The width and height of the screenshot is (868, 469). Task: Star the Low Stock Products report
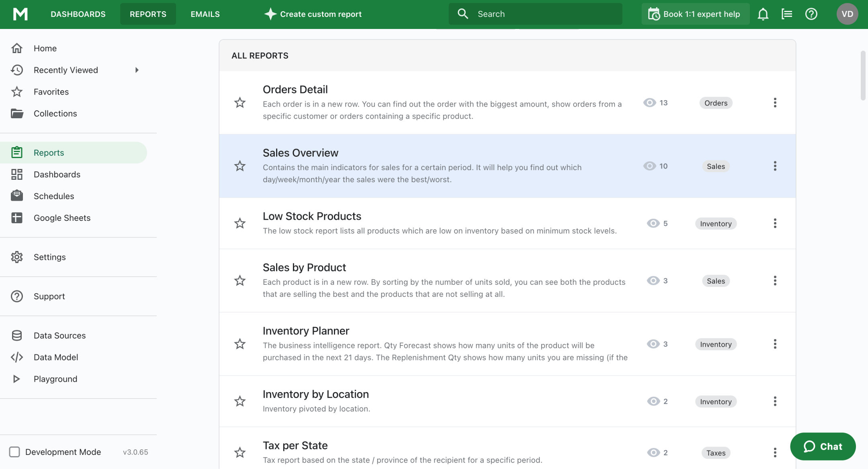[240, 223]
